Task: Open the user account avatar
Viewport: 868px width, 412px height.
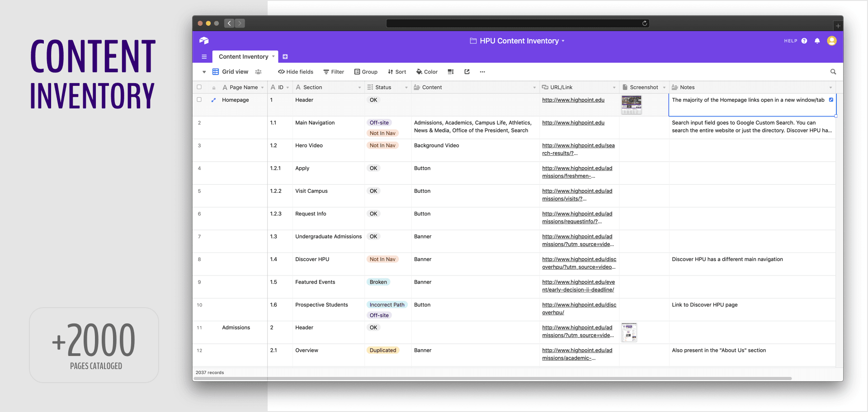Action: tap(832, 41)
